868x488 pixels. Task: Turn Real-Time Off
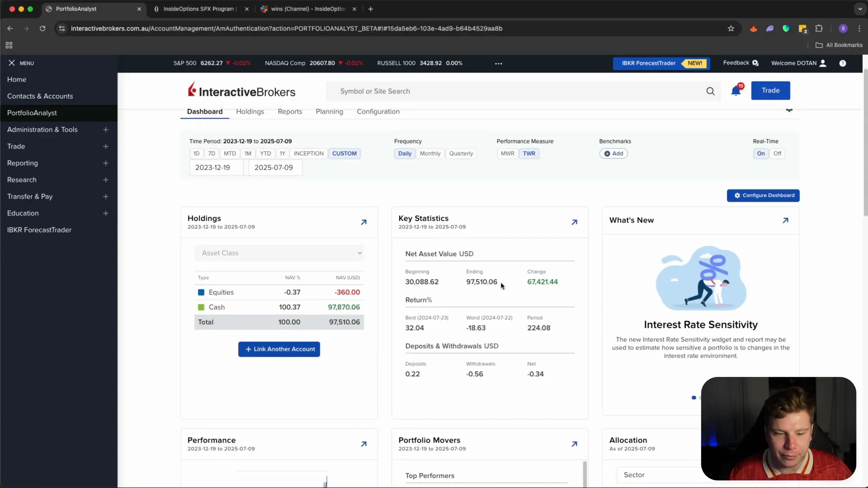tap(777, 154)
